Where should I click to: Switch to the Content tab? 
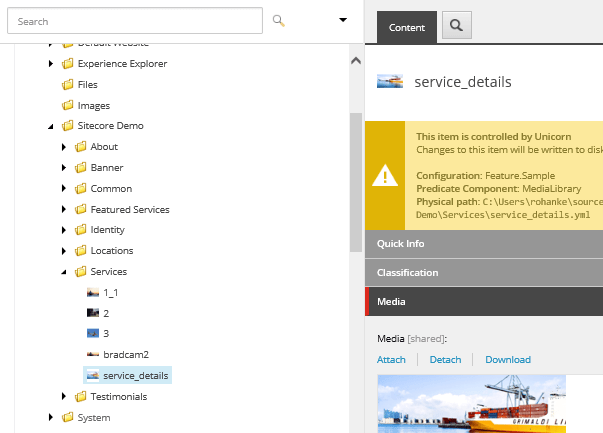tap(407, 28)
